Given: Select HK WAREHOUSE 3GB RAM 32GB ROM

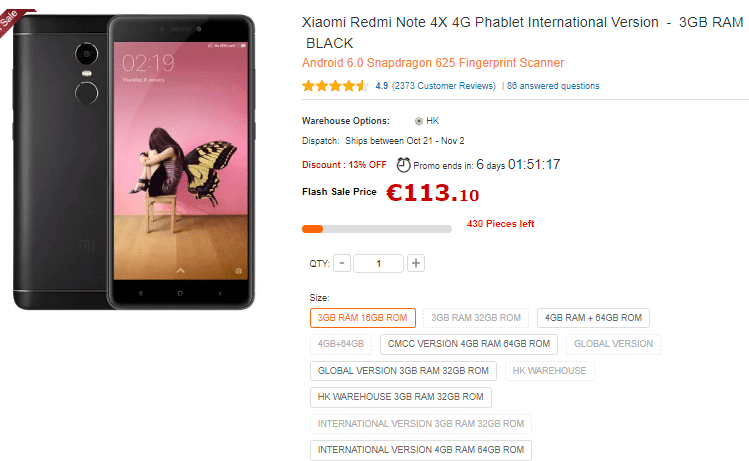Looking at the screenshot, I should click(x=401, y=397).
